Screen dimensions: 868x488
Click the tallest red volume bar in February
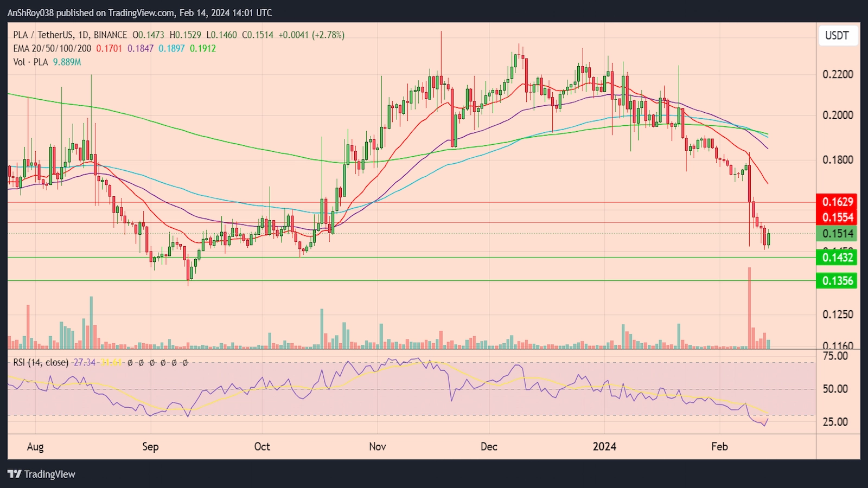click(750, 309)
